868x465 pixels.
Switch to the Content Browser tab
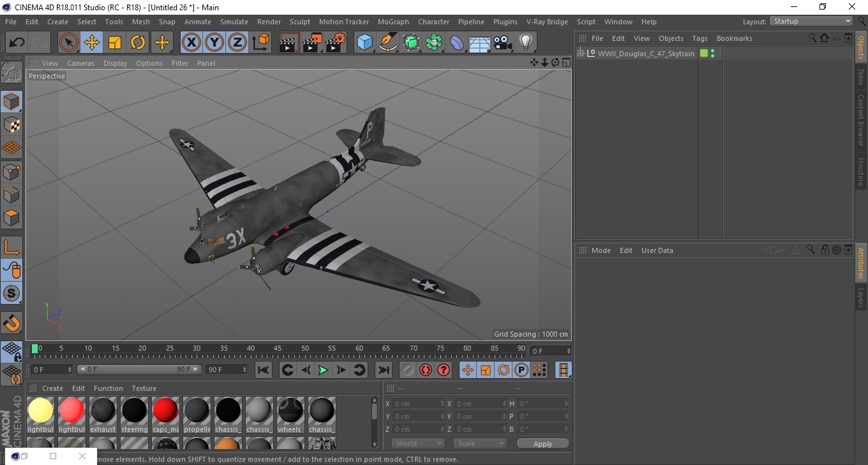click(x=861, y=121)
